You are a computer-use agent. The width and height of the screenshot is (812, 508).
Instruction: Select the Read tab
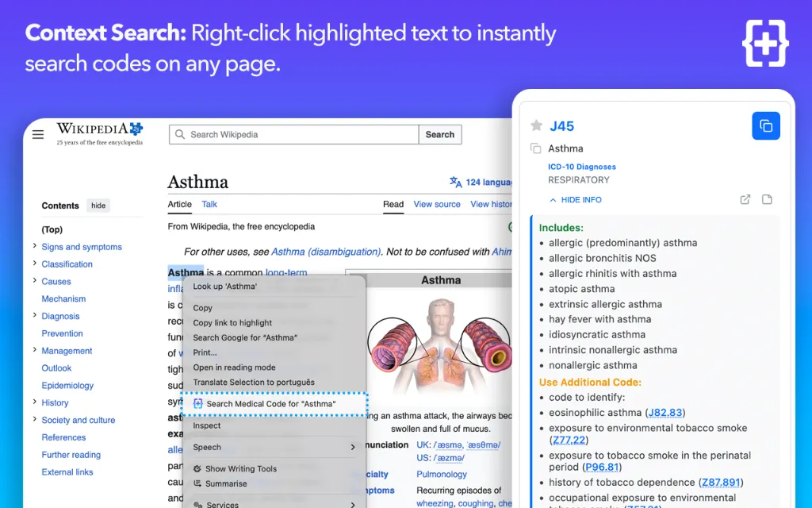pos(393,204)
